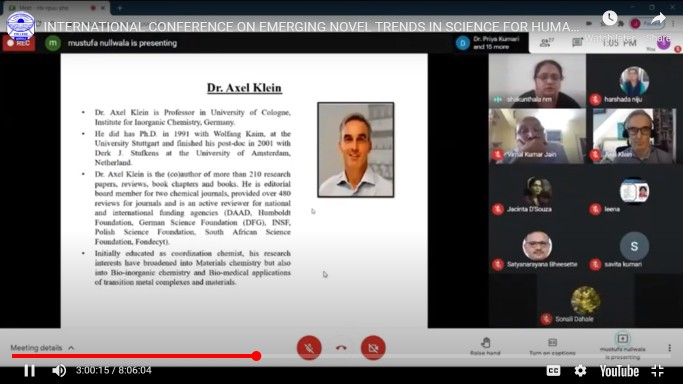Click Turn on captions button
The image size is (683, 384).
[x=552, y=347]
